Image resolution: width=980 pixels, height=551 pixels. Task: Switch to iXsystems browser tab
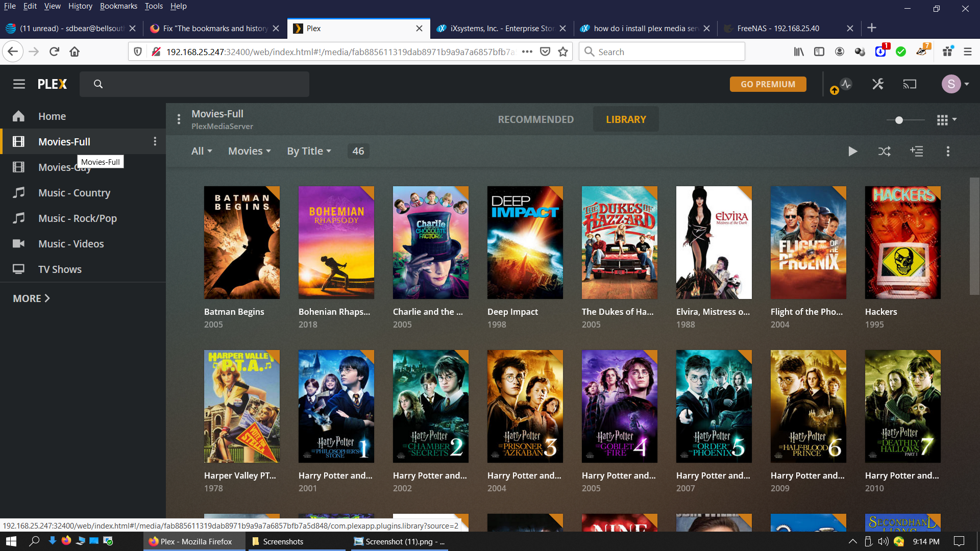pos(502,28)
